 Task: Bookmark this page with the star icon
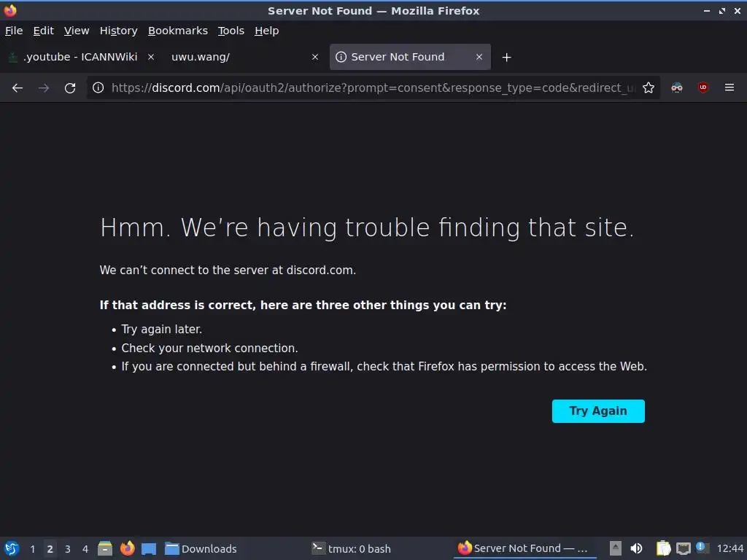(648, 87)
